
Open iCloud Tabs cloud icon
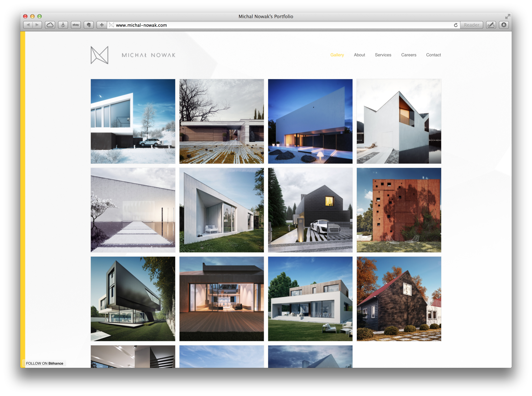[x=50, y=25]
